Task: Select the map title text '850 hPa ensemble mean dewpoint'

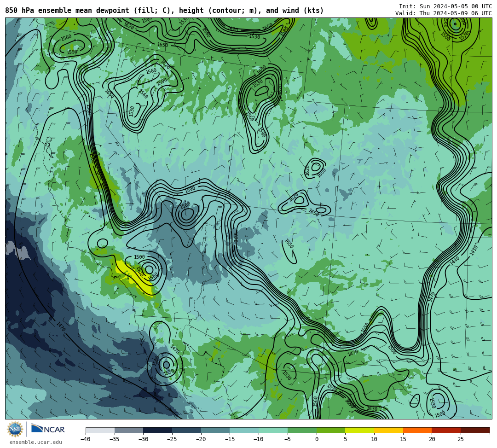Action: click(x=67, y=11)
